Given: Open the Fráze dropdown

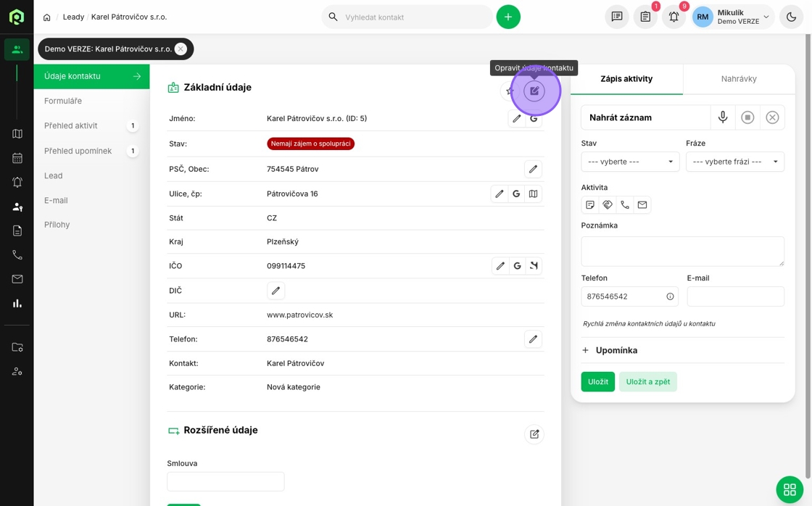Looking at the screenshot, I should point(735,162).
